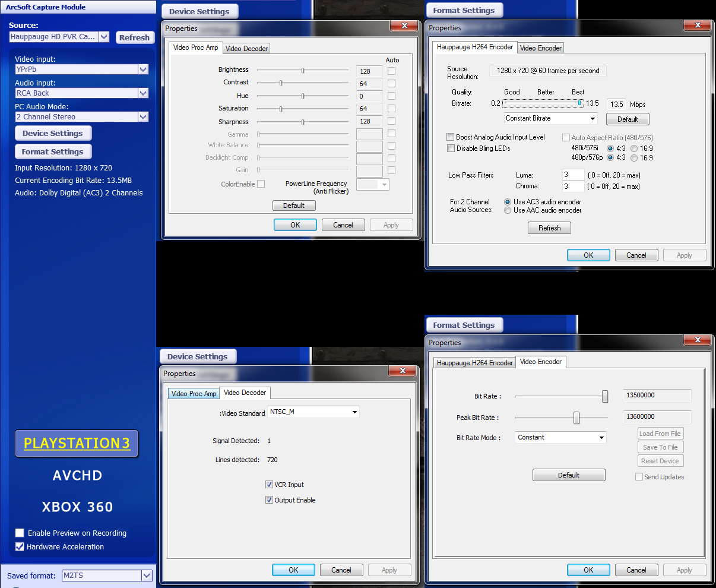Click Format Settings in the ArcSoft sidebar
Image resolution: width=716 pixels, height=588 pixels.
point(53,152)
